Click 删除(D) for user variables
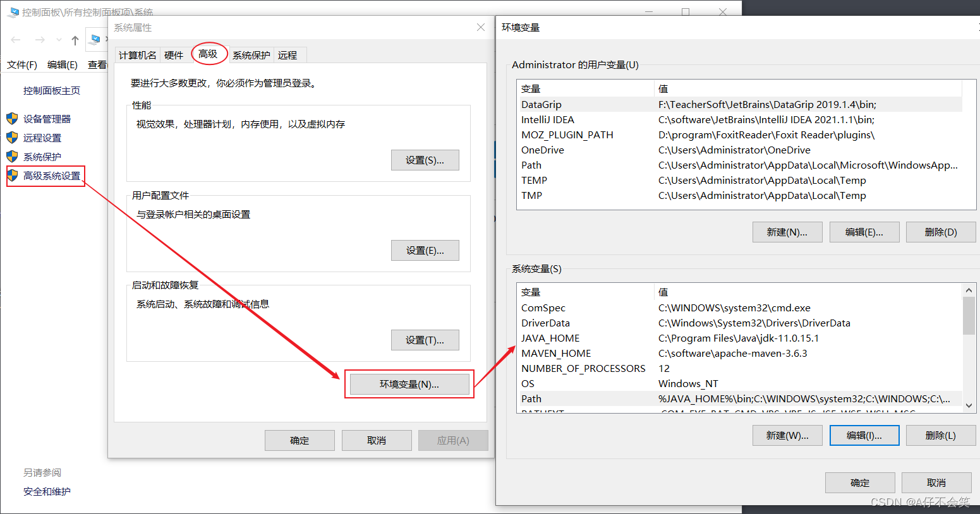This screenshot has width=980, height=514. click(x=941, y=232)
